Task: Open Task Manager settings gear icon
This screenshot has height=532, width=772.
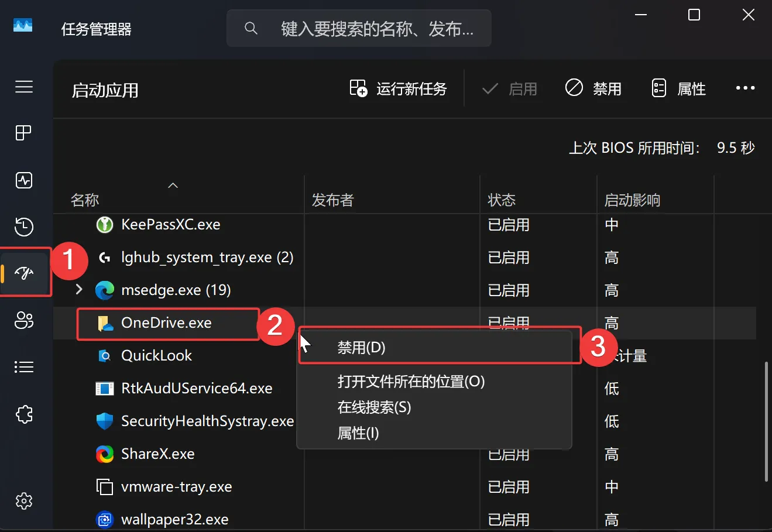Action: pyautogui.click(x=23, y=501)
